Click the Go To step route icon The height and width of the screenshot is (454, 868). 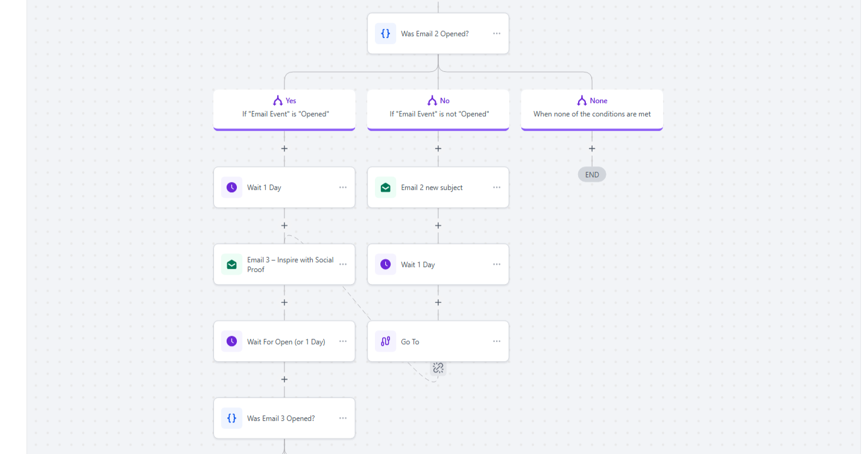(385, 342)
